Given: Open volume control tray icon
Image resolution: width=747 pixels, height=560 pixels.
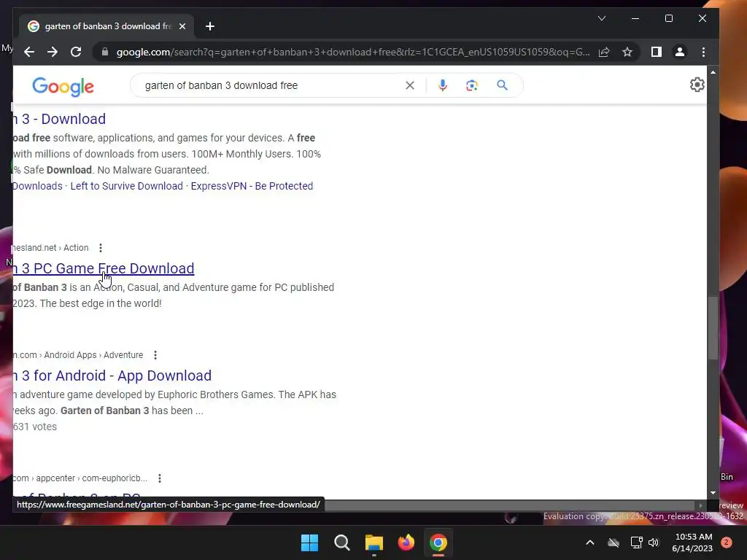Looking at the screenshot, I should [654, 542].
